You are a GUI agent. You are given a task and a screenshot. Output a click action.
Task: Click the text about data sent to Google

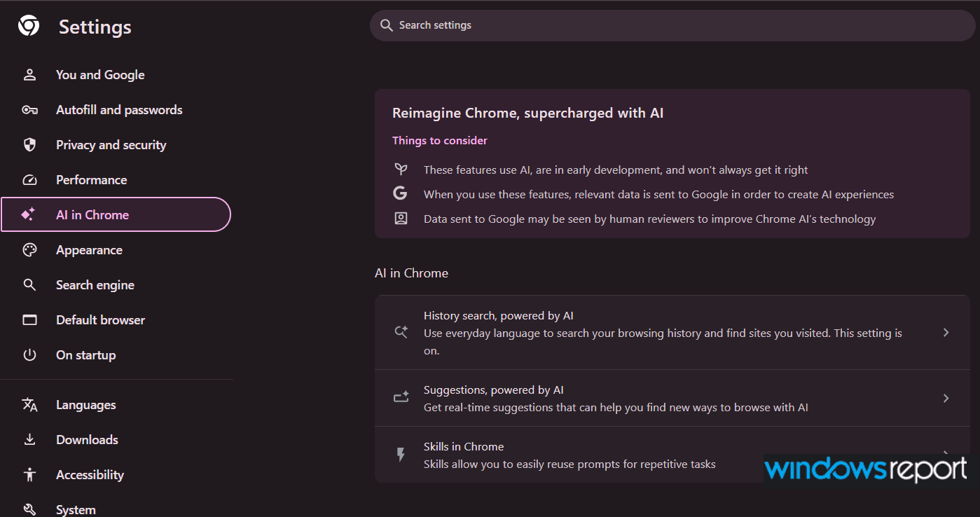pyautogui.click(x=658, y=194)
